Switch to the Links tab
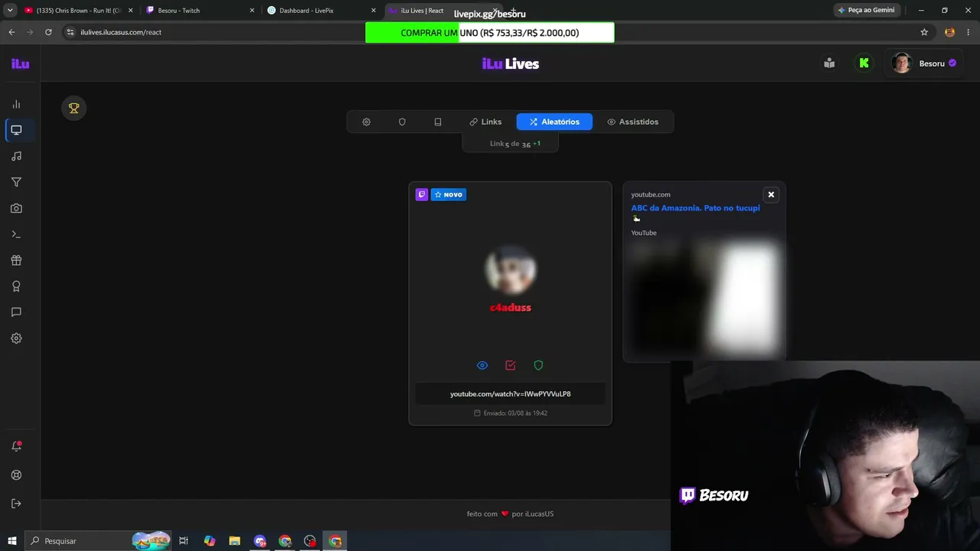The width and height of the screenshot is (980, 551). point(485,122)
